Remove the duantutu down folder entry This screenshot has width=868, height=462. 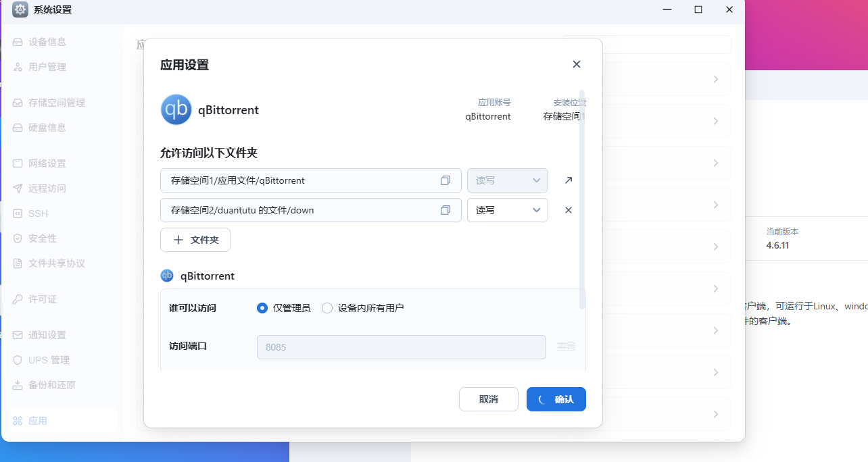[x=569, y=210]
